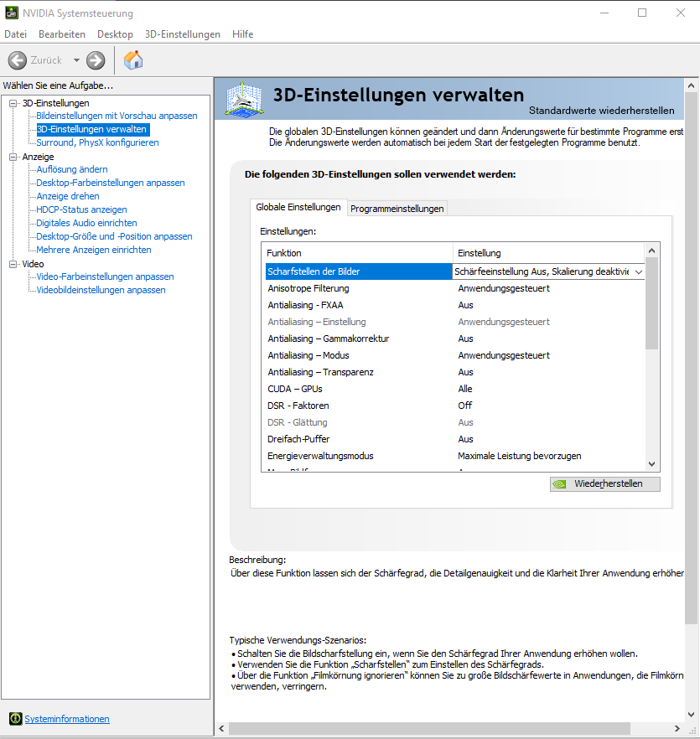Select the CUDA – GPUs row
The width and height of the screenshot is (700, 739).
pos(454,389)
